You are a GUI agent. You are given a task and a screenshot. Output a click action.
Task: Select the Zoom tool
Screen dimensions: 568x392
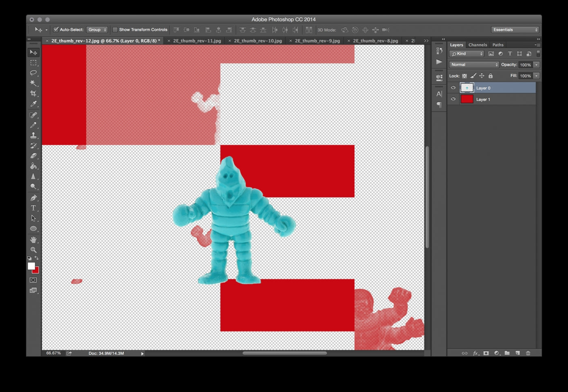(x=33, y=250)
